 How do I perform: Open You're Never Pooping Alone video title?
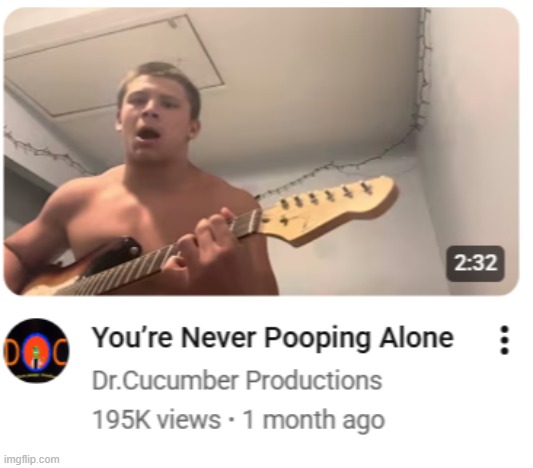(273, 338)
